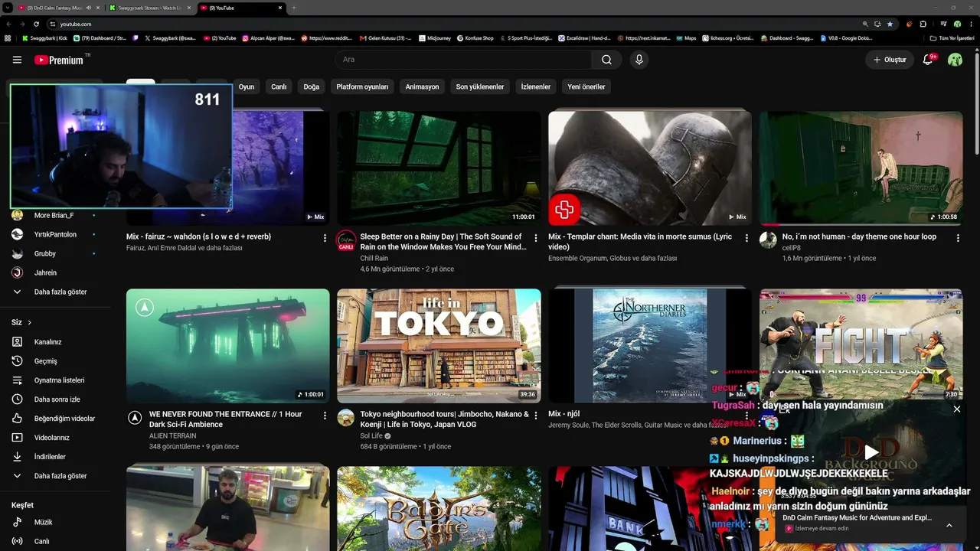Open the Templar knight helmet thumbnail
The width and height of the screenshot is (980, 551).
pos(650,168)
